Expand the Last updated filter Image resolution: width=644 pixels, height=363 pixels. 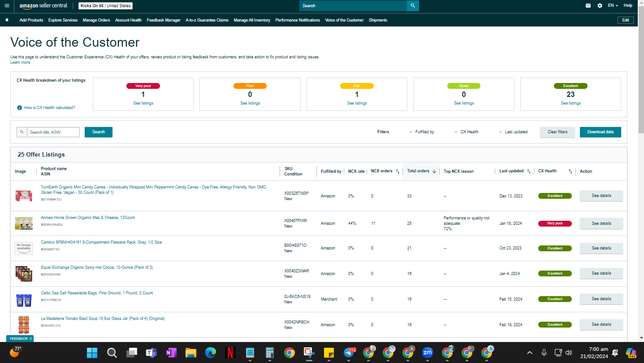[514, 132]
